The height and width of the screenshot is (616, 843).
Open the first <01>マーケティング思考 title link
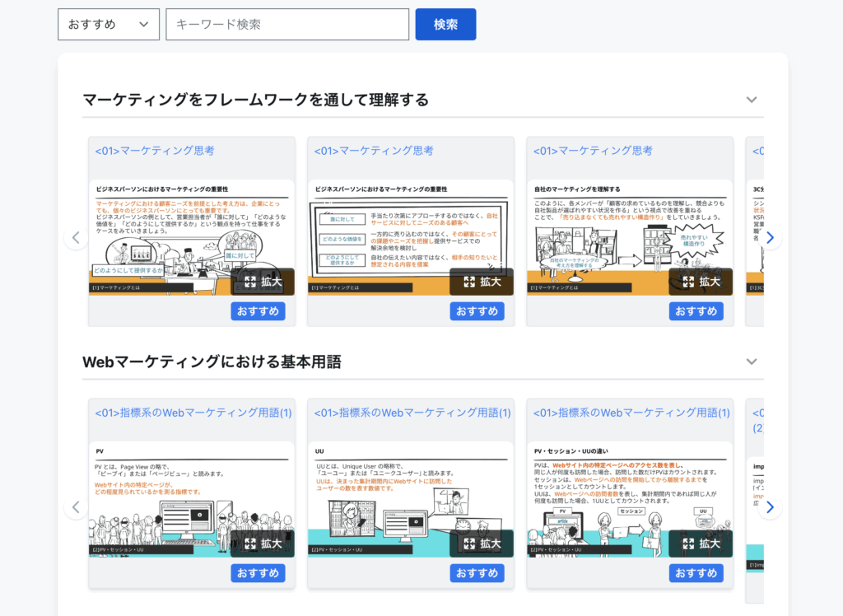(155, 151)
